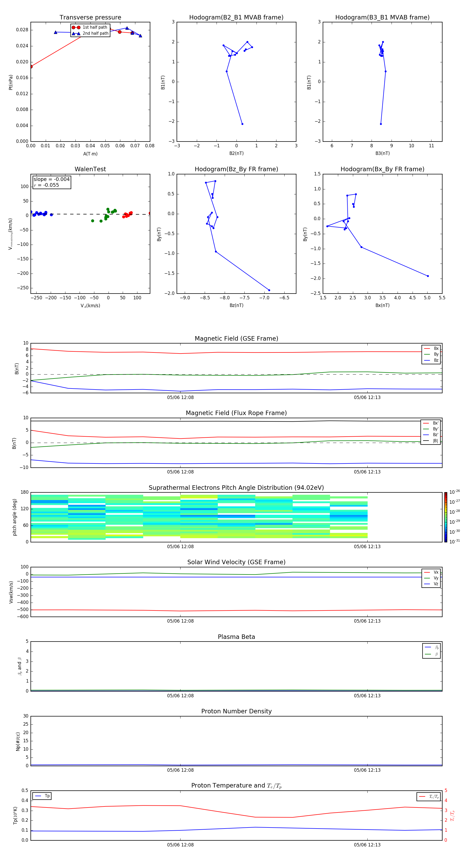Click the red Te/Tp right-side axis label
The width and height of the screenshot is (473, 868).
click(453, 816)
